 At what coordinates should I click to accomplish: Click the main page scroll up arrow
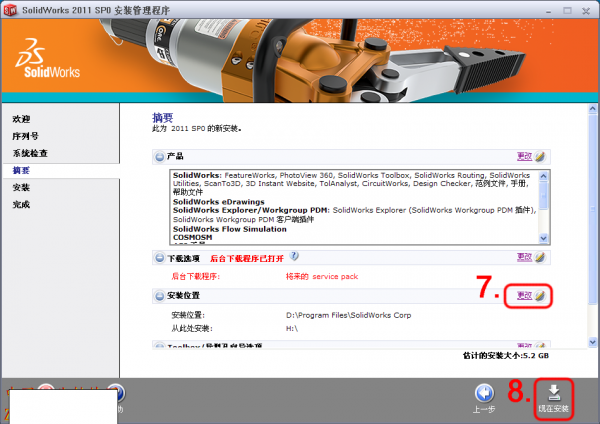(593, 109)
